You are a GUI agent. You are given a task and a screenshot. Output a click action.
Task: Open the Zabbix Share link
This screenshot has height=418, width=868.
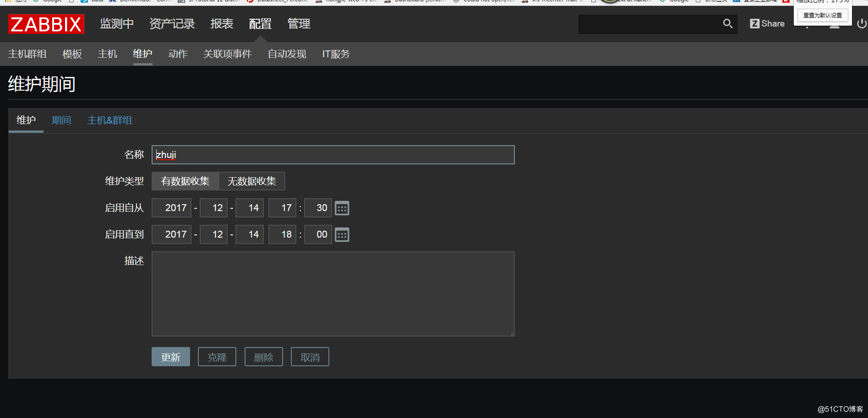pyautogui.click(x=767, y=24)
